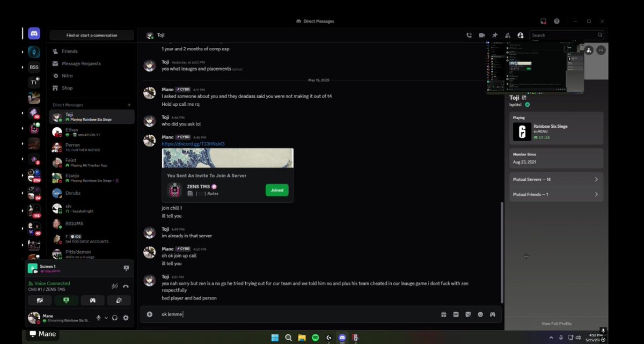644x344 pixels.
Task: Open Spotify from the taskbar
Action: (x=316, y=338)
